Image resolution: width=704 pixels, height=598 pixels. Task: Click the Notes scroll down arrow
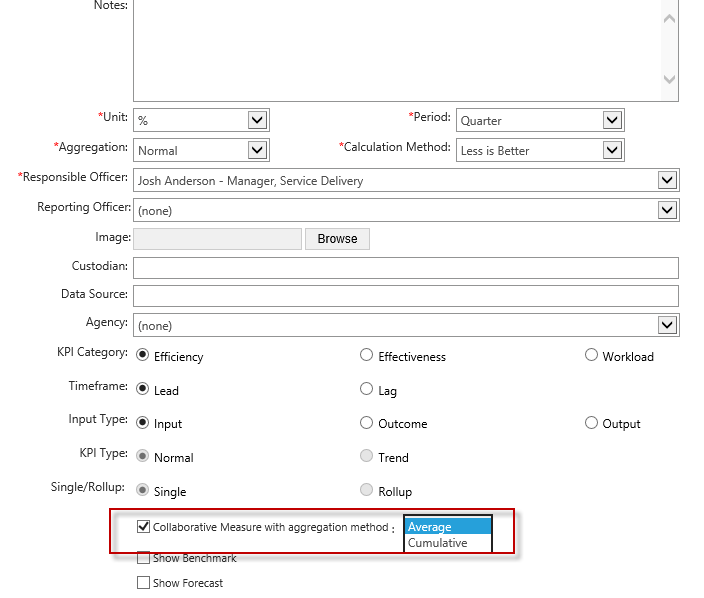point(669,79)
